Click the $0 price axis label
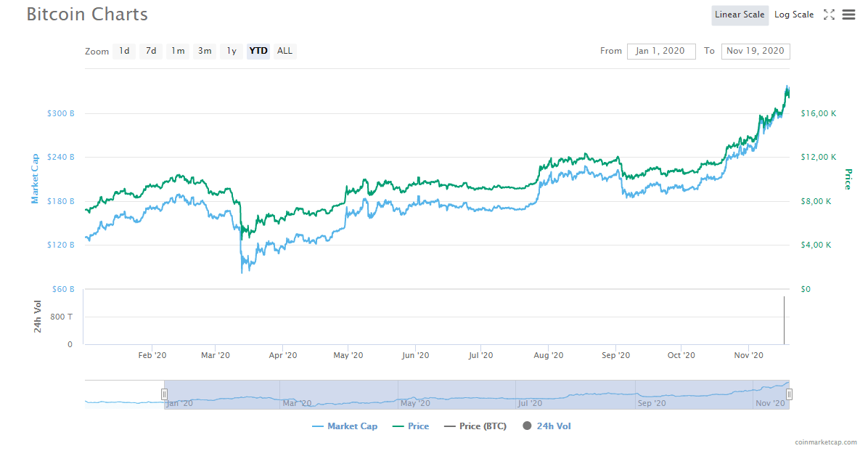This screenshot has height=451, width=868. point(806,289)
